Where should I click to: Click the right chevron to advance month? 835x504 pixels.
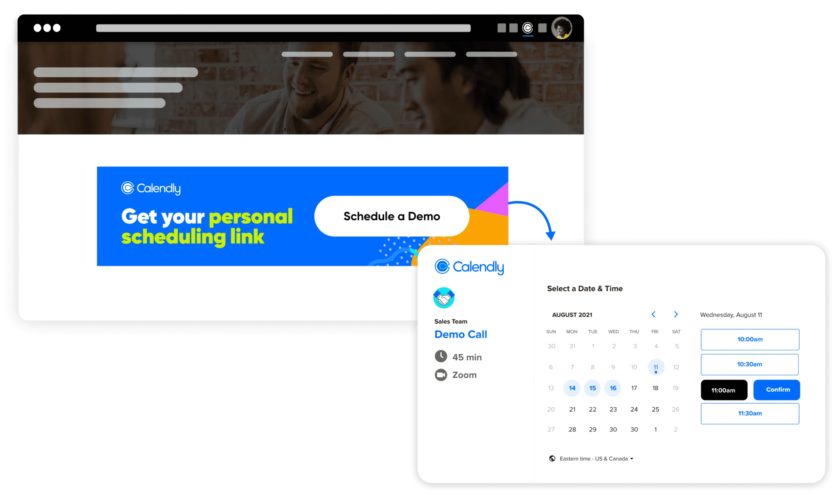pyautogui.click(x=674, y=314)
